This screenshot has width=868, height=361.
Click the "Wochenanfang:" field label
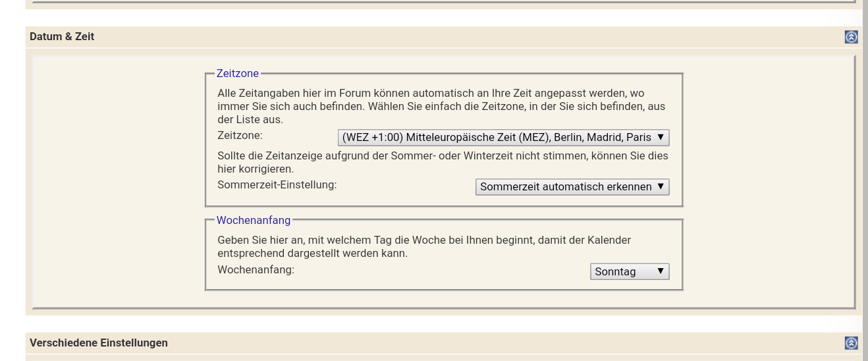[256, 269]
